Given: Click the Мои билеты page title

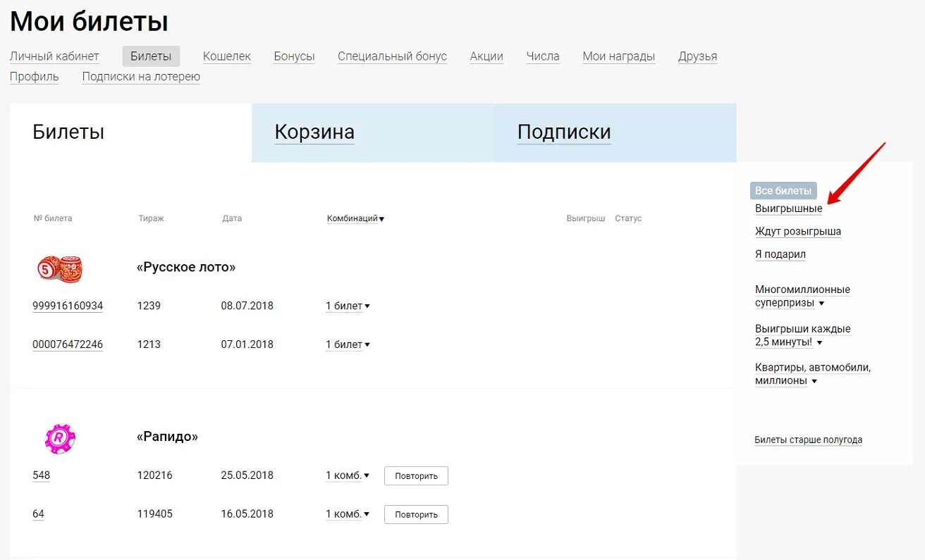Looking at the screenshot, I should 89,21.
